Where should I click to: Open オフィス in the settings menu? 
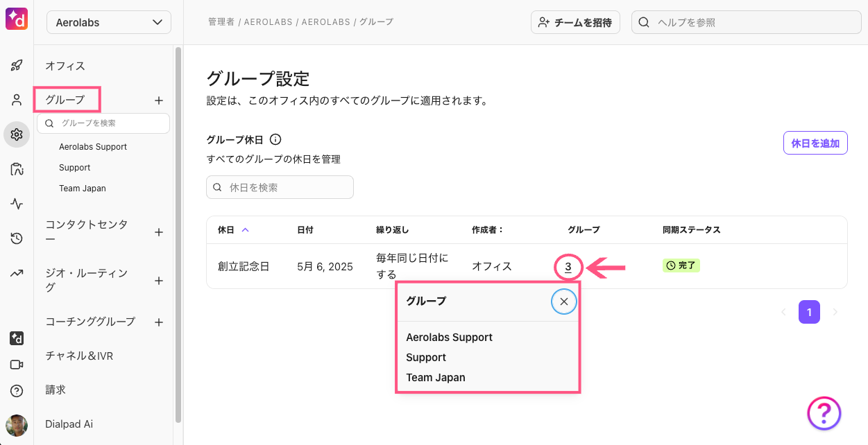coord(65,66)
